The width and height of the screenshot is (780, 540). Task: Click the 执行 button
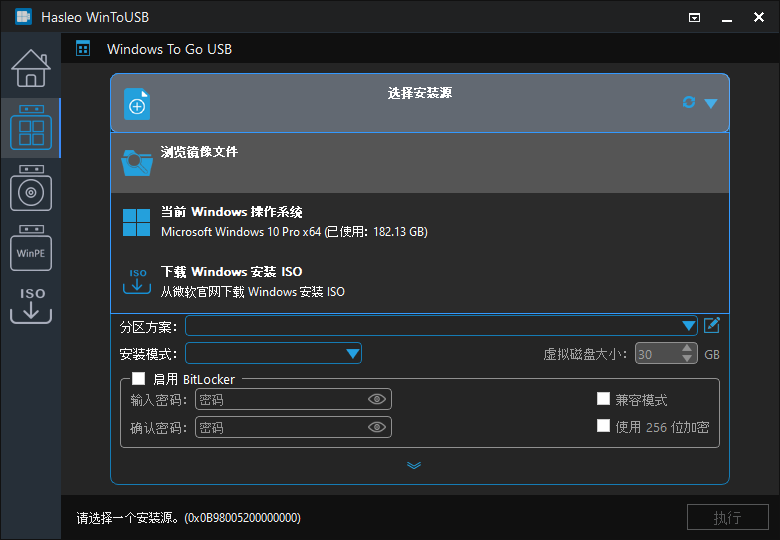click(727, 517)
